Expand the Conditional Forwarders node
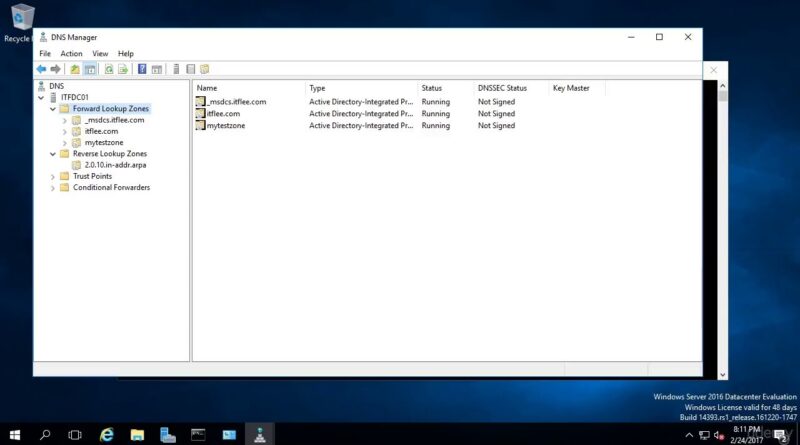Viewport: 800px width, 445px height. pyautogui.click(x=53, y=188)
